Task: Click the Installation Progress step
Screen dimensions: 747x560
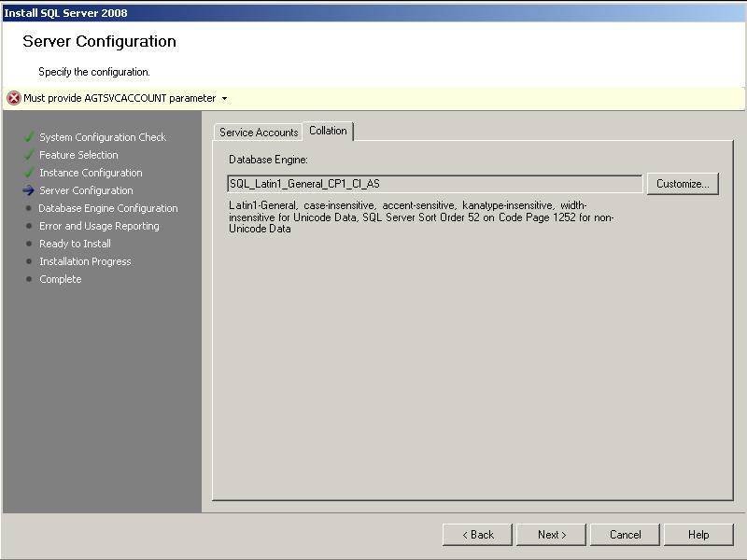Action: (85, 261)
